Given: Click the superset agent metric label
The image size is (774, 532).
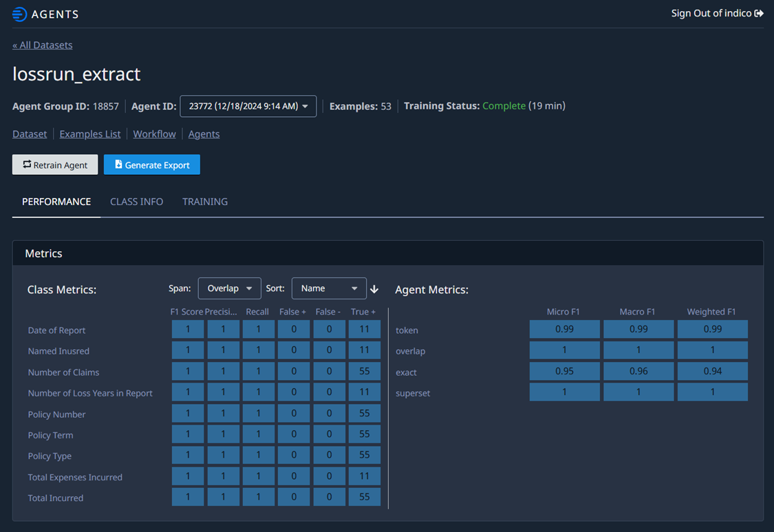Looking at the screenshot, I should pos(413,393).
